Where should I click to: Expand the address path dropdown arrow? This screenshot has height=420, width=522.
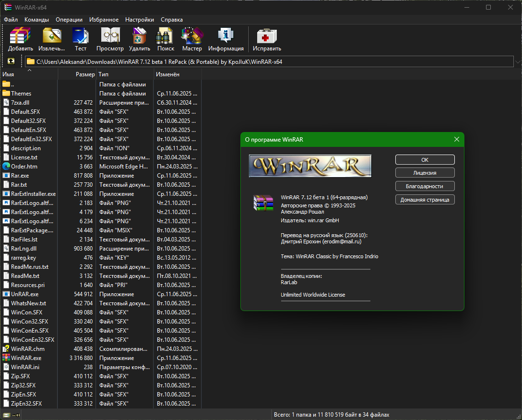point(518,61)
